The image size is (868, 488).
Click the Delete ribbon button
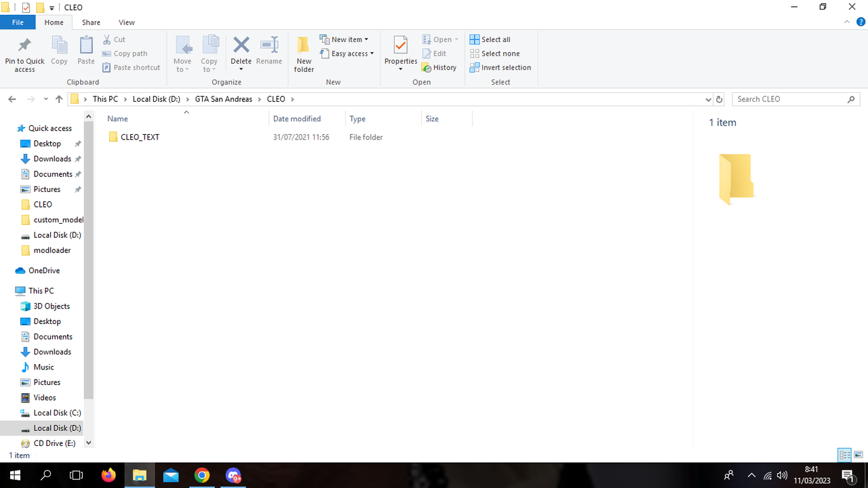(x=241, y=54)
